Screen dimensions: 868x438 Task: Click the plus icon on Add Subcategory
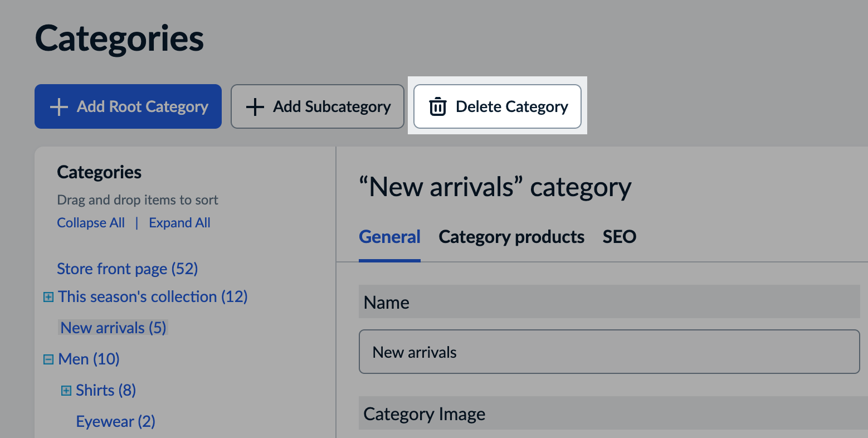pyautogui.click(x=255, y=106)
